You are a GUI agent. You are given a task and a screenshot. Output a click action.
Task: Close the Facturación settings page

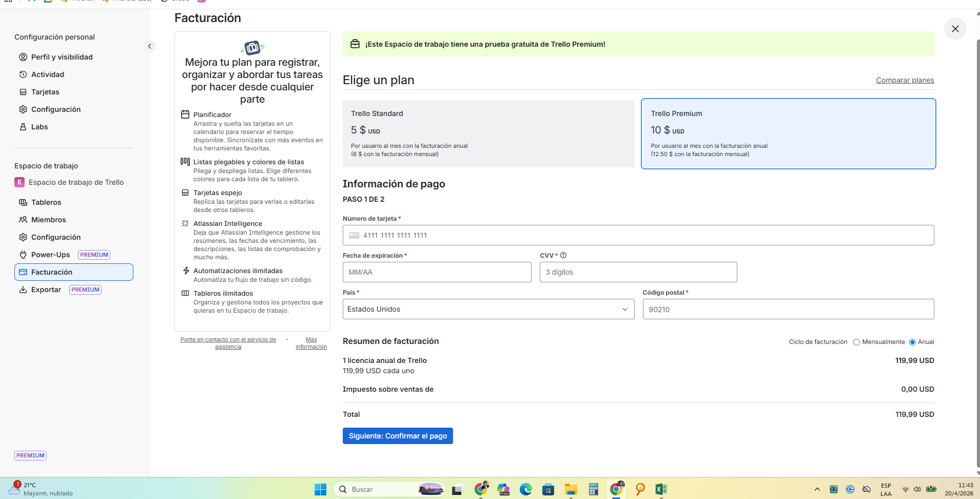coord(955,29)
